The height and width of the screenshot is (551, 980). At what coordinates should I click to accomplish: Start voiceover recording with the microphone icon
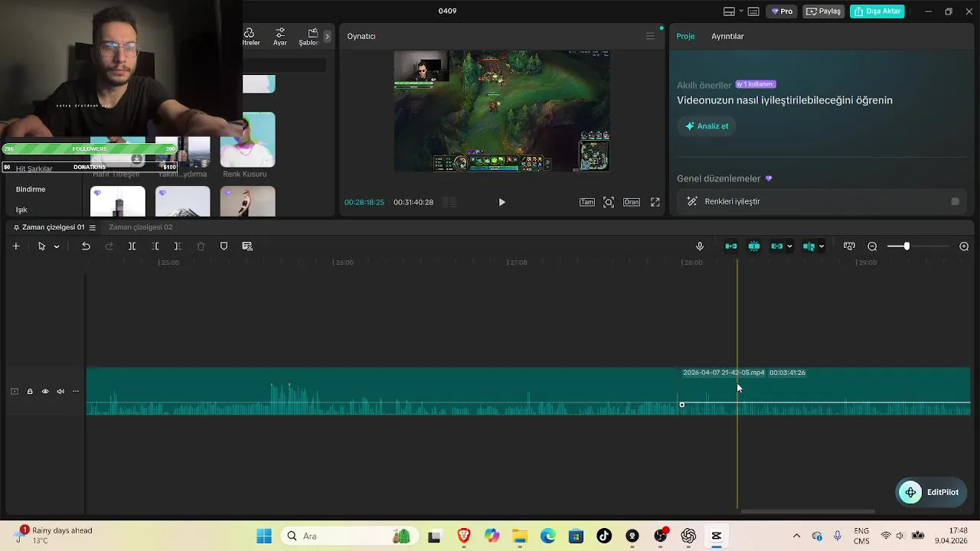point(699,246)
